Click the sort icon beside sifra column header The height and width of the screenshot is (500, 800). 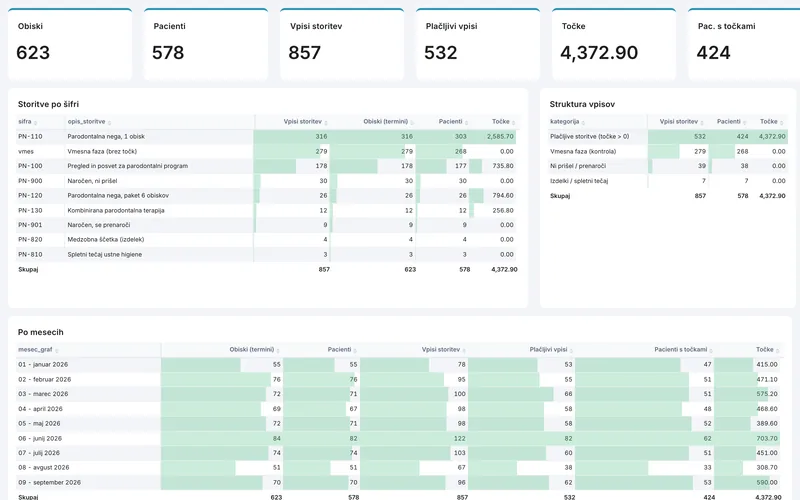(x=35, y=123)
